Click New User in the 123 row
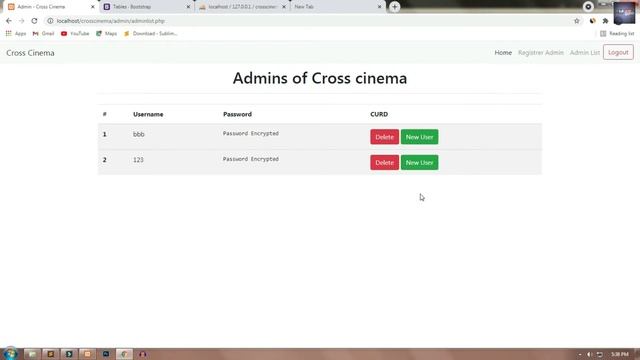 coord(419,162)
